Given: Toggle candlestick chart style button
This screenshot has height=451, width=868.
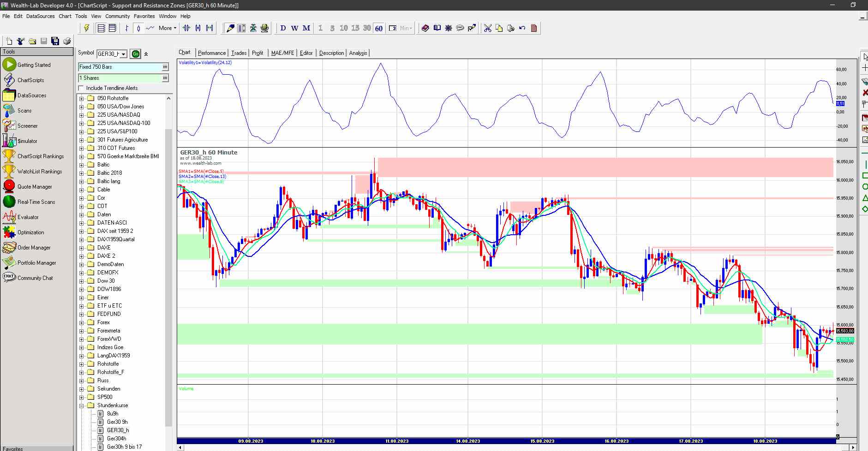Looking at the screenshot, I should (138, 28).
